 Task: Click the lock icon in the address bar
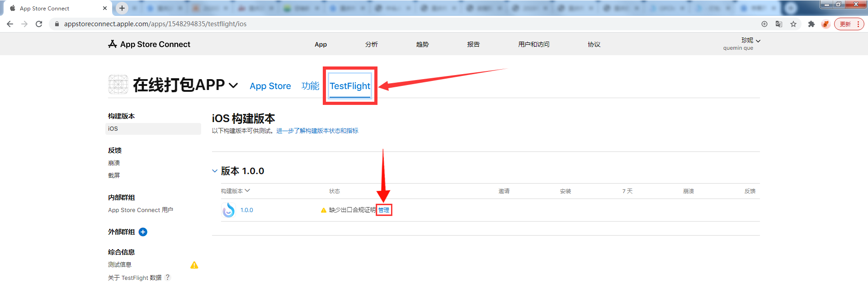tap(57, 24)
